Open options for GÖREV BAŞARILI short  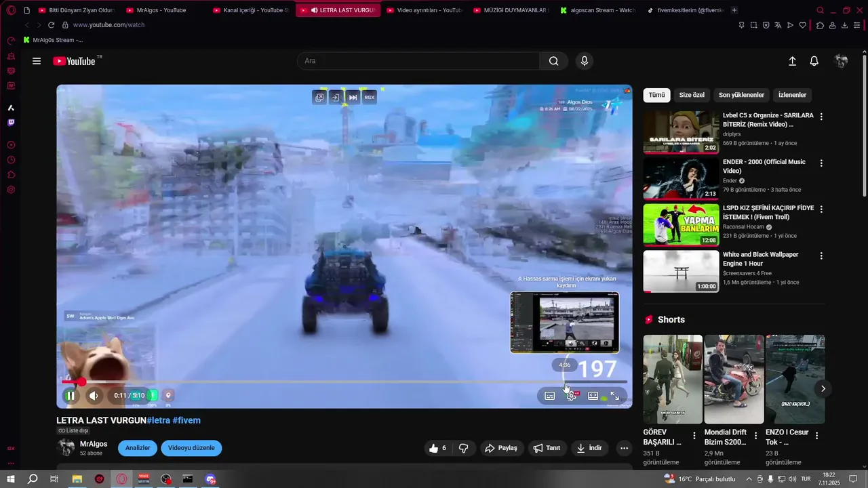pos(694,436)
